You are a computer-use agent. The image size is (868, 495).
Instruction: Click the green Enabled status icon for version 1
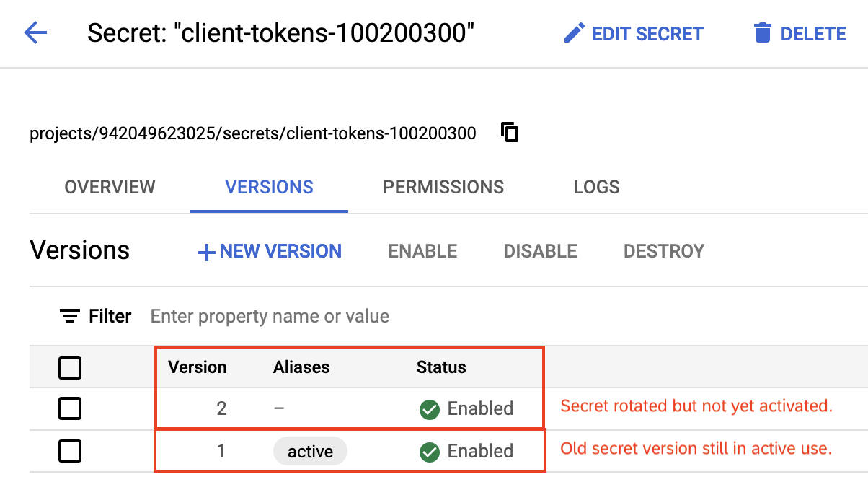tap(430, 451)
